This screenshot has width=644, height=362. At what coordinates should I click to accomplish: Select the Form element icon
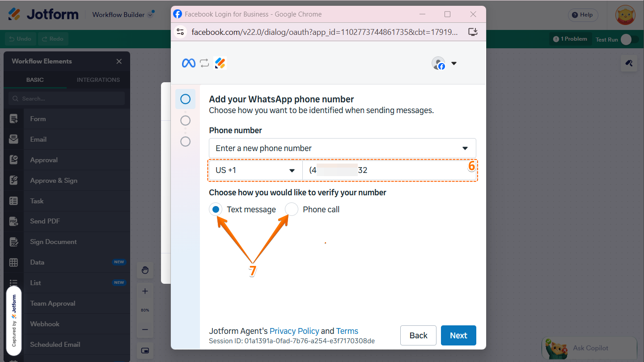(14, 119)
